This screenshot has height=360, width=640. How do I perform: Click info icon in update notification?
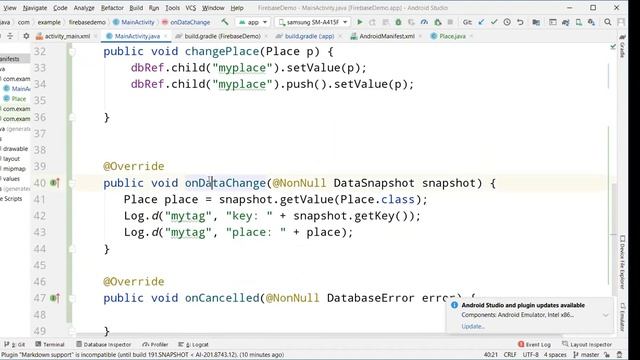(x=454, y=305)
